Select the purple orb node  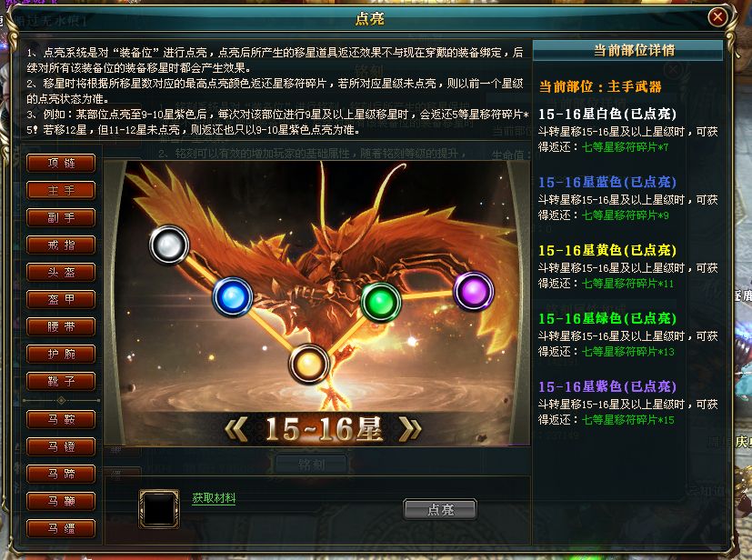(474, 291)
